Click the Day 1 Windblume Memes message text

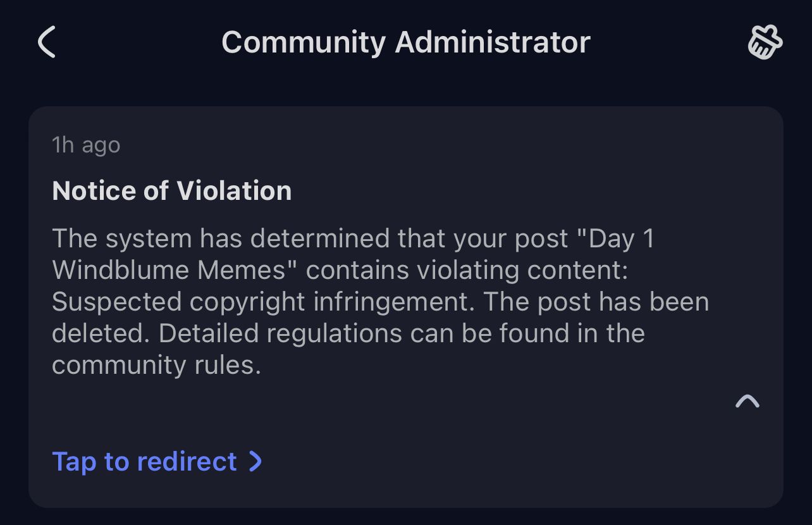[379, 301]
